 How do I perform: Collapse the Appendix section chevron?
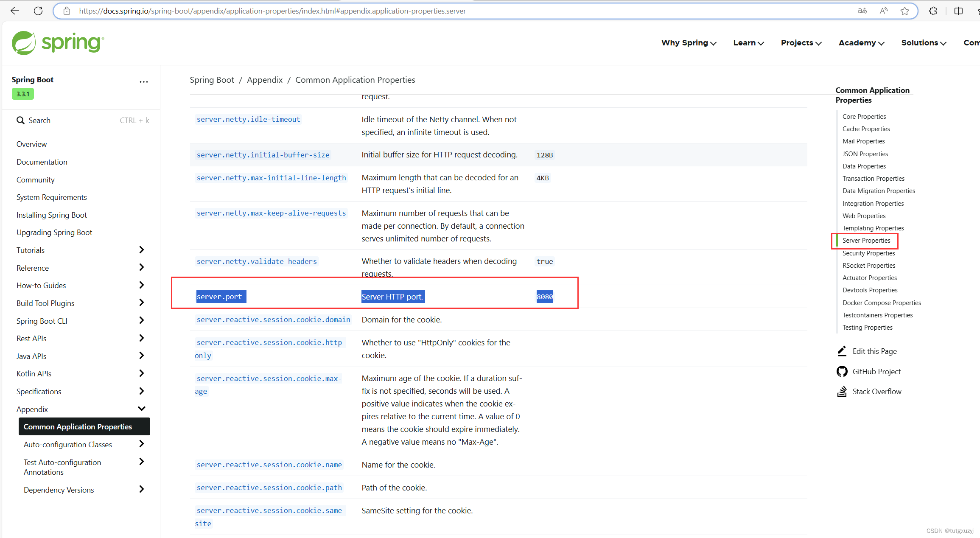click(142, 409)
